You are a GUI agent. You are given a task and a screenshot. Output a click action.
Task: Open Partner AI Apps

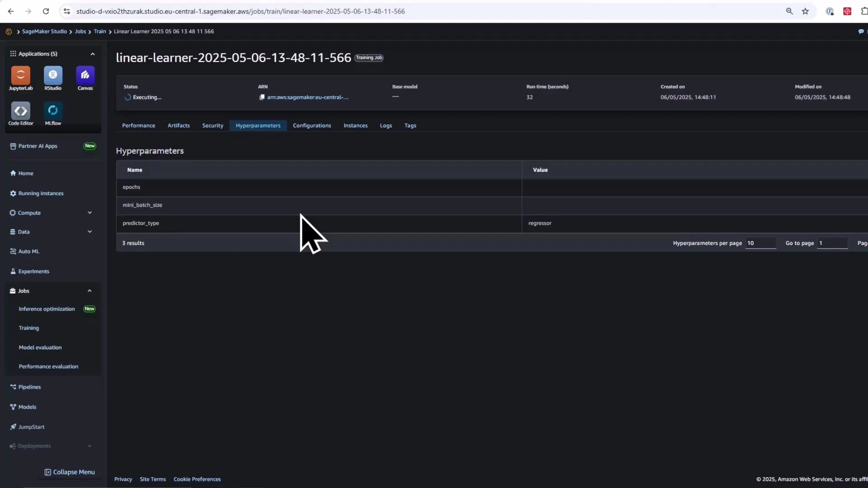coord(38,146)
